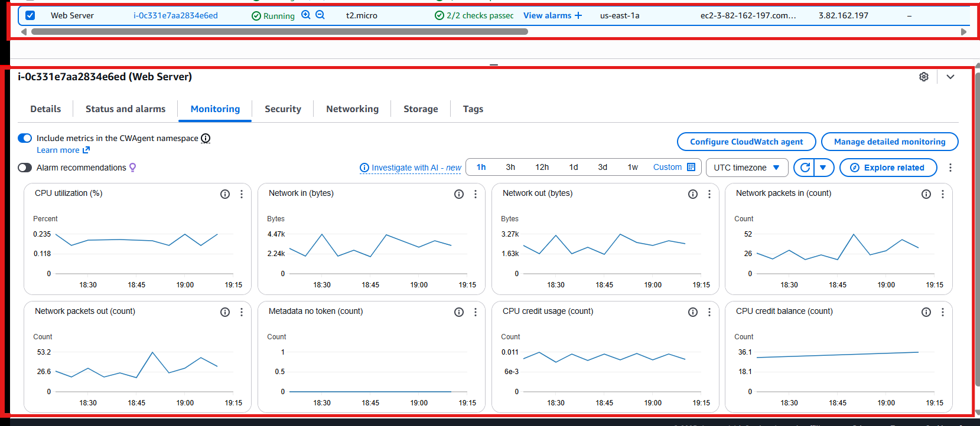Viewport: 980px width, 426px height.
Task: Show info for CPU utilization chart
Action: pyautogui.click(x=225, y=194)
